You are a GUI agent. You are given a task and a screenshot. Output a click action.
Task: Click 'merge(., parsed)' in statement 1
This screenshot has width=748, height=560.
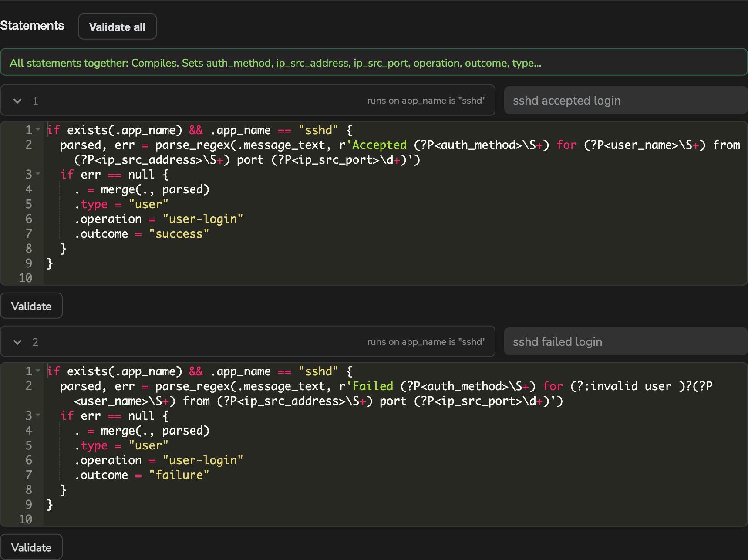(155, 189)
